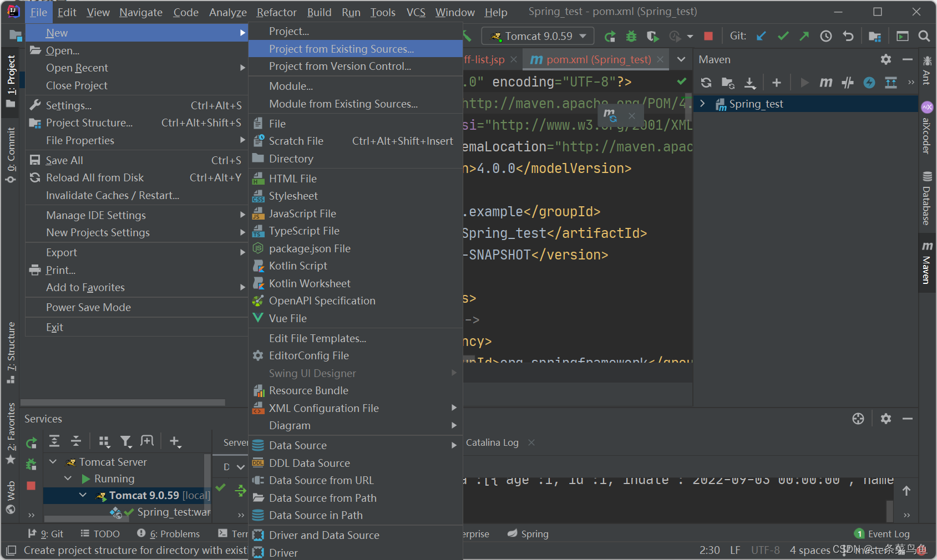
Task: Select Project from Version Control menu item
Action: (x=355, y=66)
